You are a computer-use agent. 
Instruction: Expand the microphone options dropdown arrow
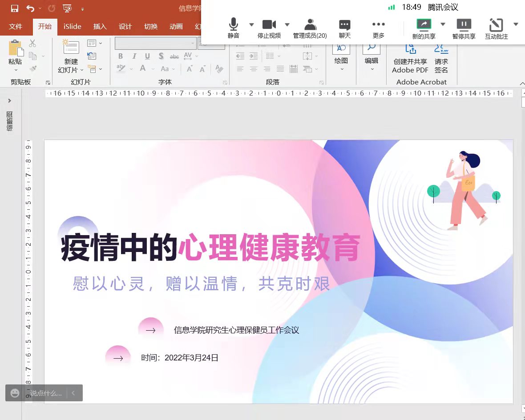(251, 24)
